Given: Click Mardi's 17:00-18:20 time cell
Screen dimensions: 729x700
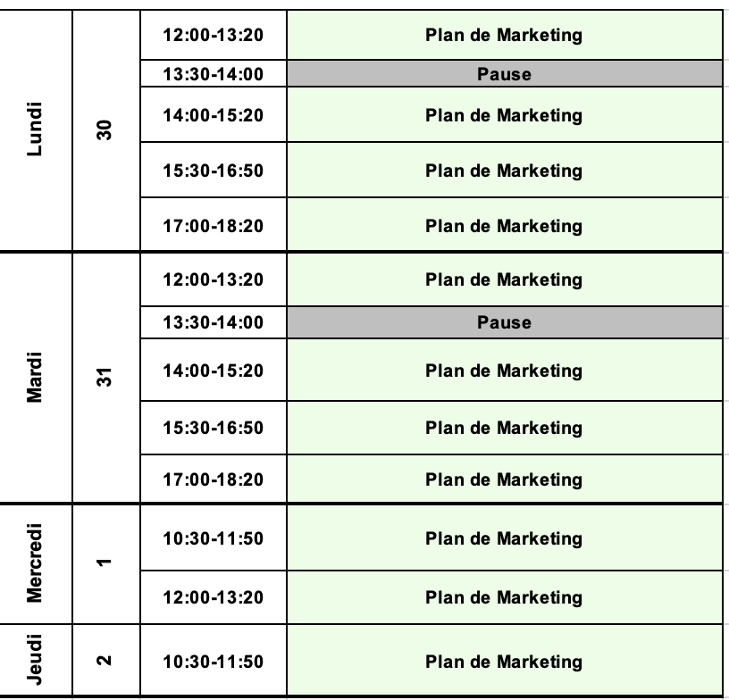Looking at the screenshot, I should 214,479.
